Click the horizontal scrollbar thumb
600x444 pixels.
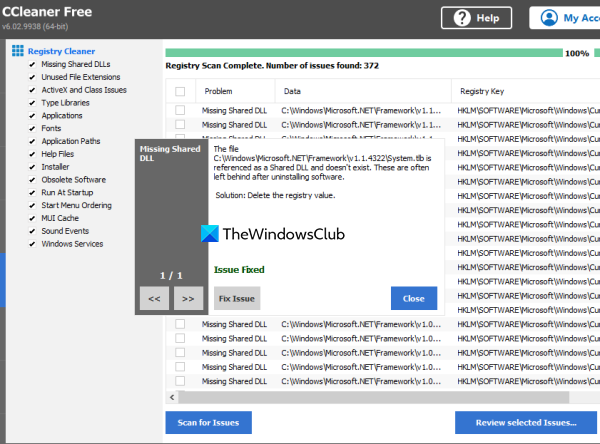coord(373,397)
